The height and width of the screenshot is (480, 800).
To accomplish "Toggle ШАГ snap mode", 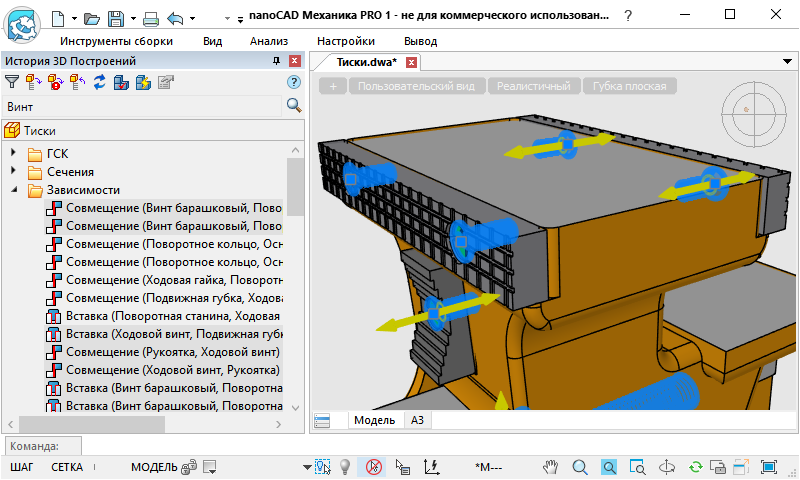I will pyautogui.click(x=22, y=467).
